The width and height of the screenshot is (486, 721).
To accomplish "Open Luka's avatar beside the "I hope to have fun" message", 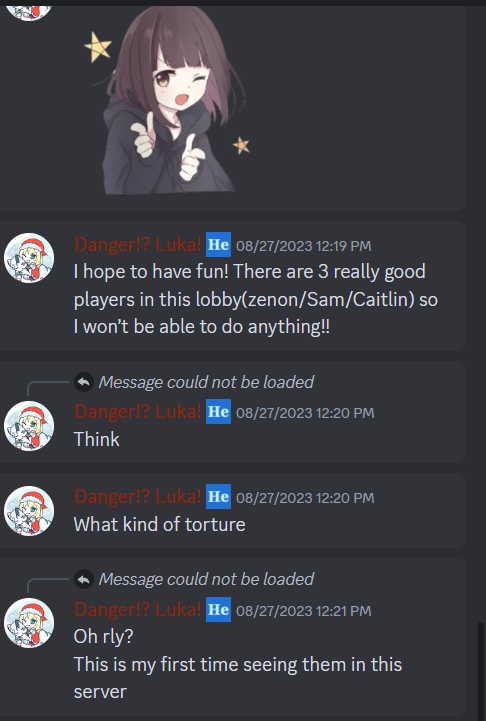I will coord(29,258).
